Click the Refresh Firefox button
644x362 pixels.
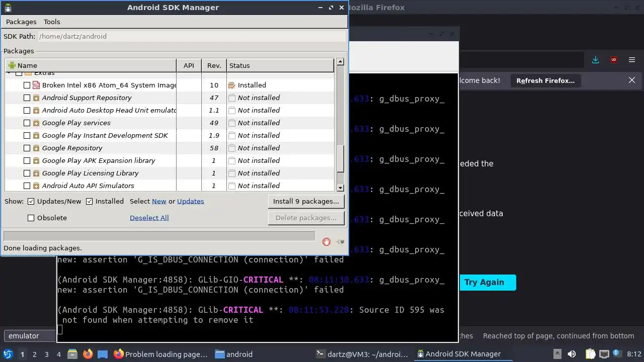tap(545, 80)
